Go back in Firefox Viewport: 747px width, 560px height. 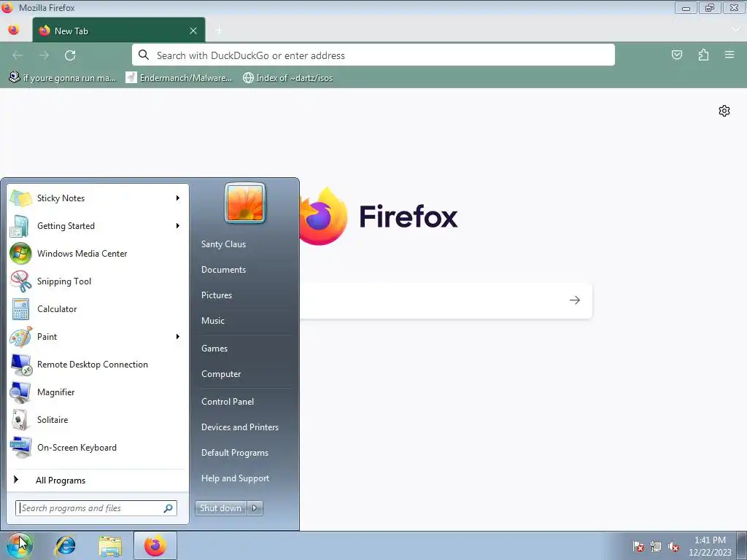tap(18, 55)
